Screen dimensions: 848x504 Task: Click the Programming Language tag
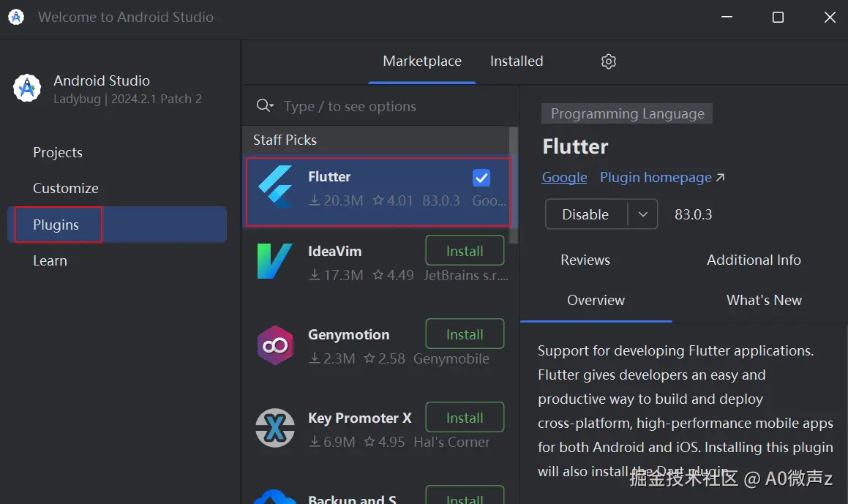[x=627, y=113]
